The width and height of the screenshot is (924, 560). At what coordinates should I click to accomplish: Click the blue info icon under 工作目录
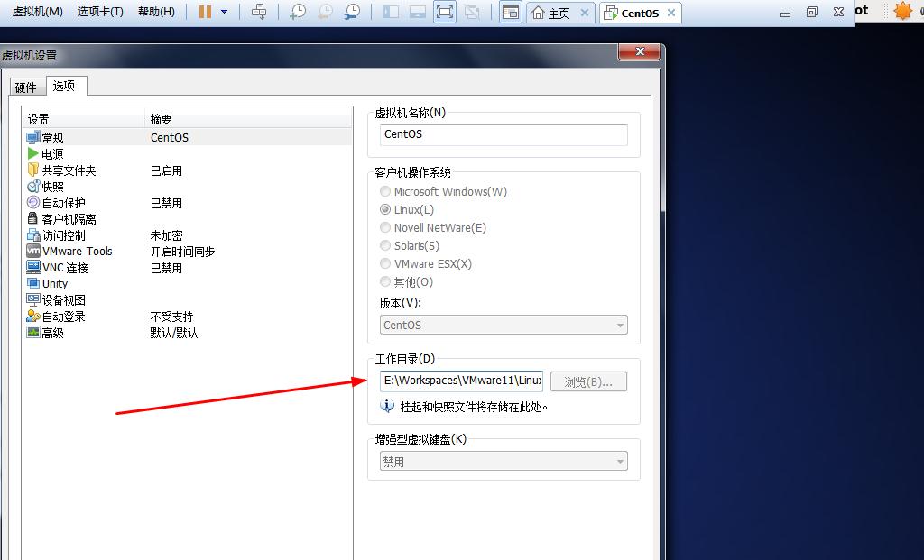[x=387, y=406]
